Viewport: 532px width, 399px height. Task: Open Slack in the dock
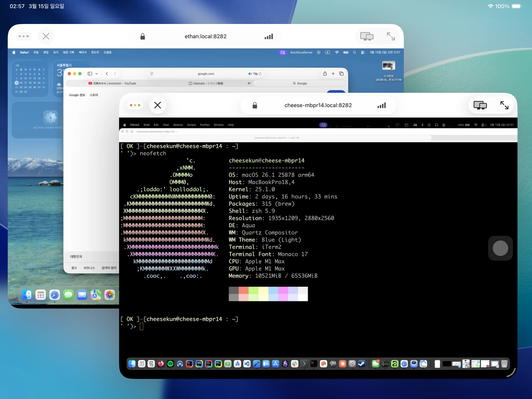click(295, 364)
